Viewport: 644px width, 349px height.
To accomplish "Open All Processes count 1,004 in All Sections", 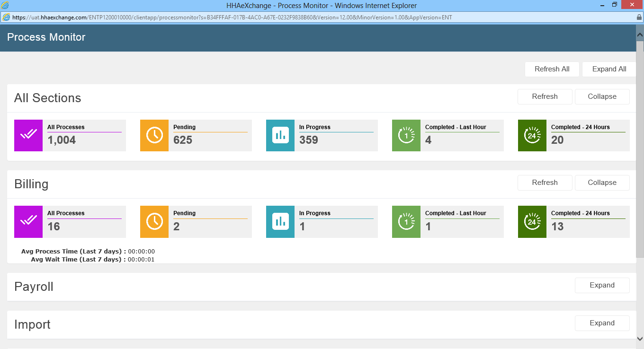I will click(x=62, y=140).
